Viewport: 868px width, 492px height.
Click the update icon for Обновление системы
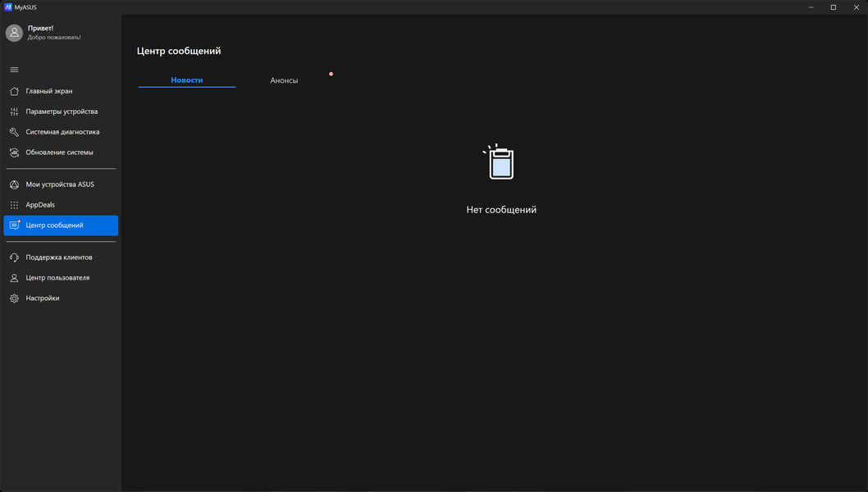click(15, 153)
